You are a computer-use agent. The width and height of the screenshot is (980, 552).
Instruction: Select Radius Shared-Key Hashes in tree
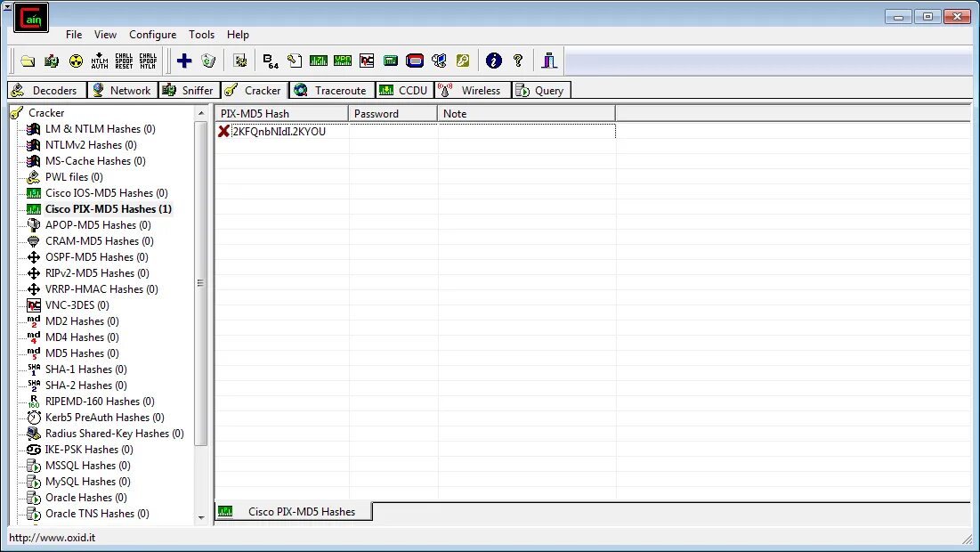coord(114,434)
